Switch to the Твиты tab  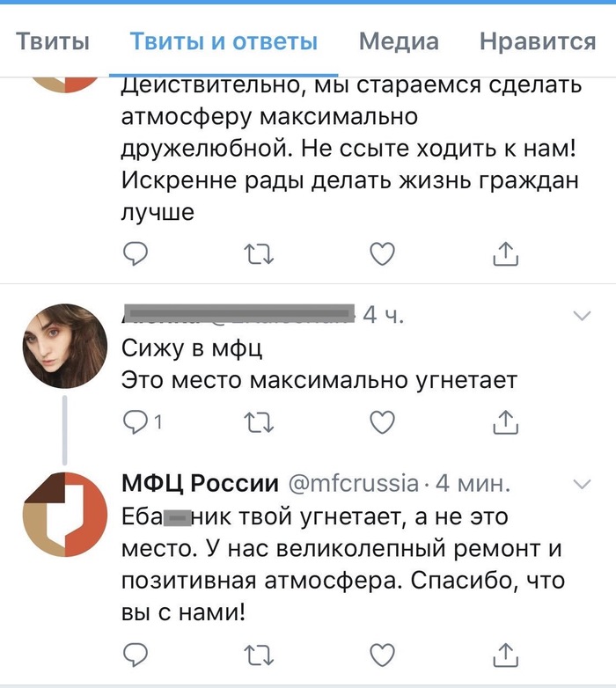(53, 41)
